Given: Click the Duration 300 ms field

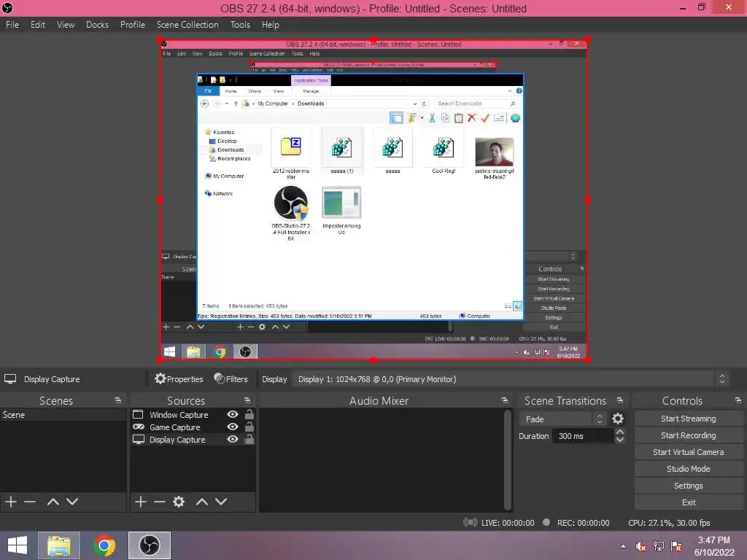Looking at the screenshot, I should coord(583,436).
